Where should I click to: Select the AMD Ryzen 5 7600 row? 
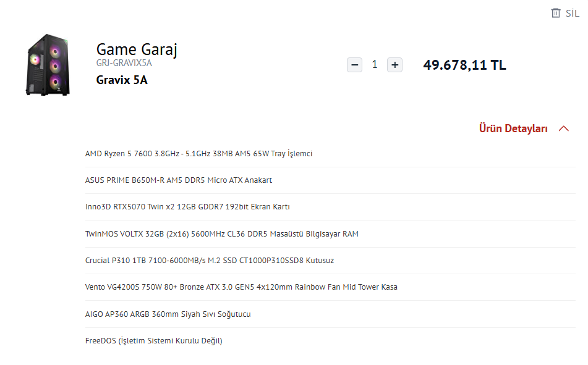click(330, 154)
